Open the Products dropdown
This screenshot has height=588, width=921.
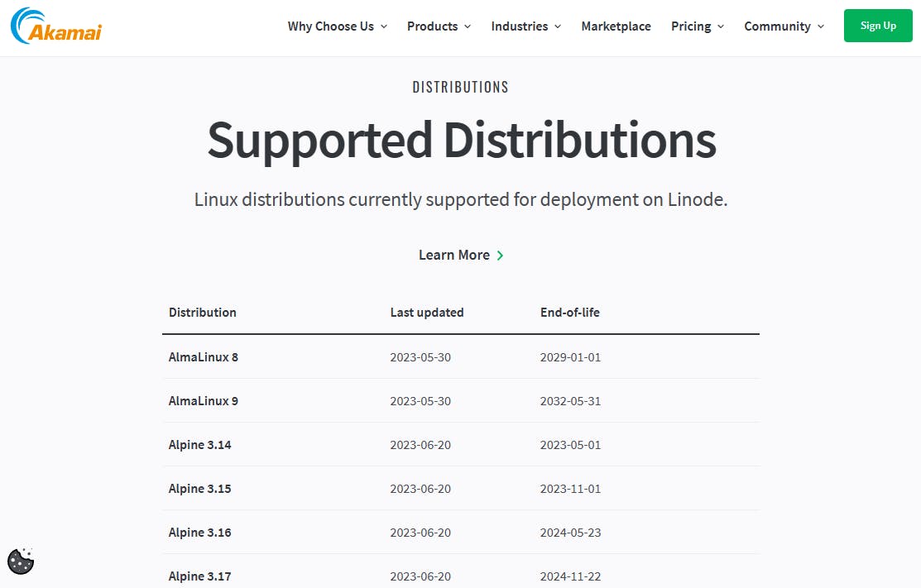[439, 26]
